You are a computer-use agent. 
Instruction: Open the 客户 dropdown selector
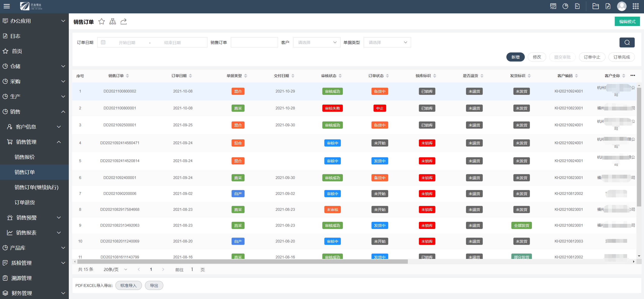(x=317, y=42)
